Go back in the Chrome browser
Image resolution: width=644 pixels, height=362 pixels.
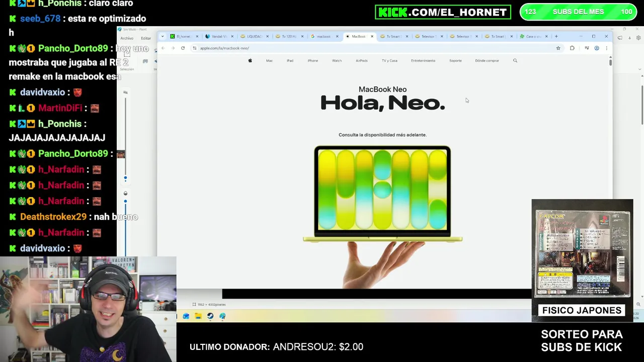(x=163, y=48)
